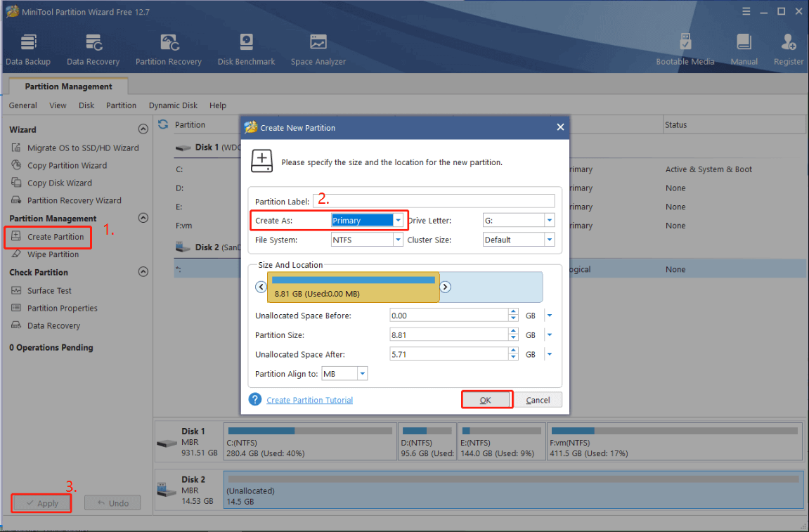Open the General menu
Image resolution: width=809 pixels, height=532 pixels.
[22, 105]
